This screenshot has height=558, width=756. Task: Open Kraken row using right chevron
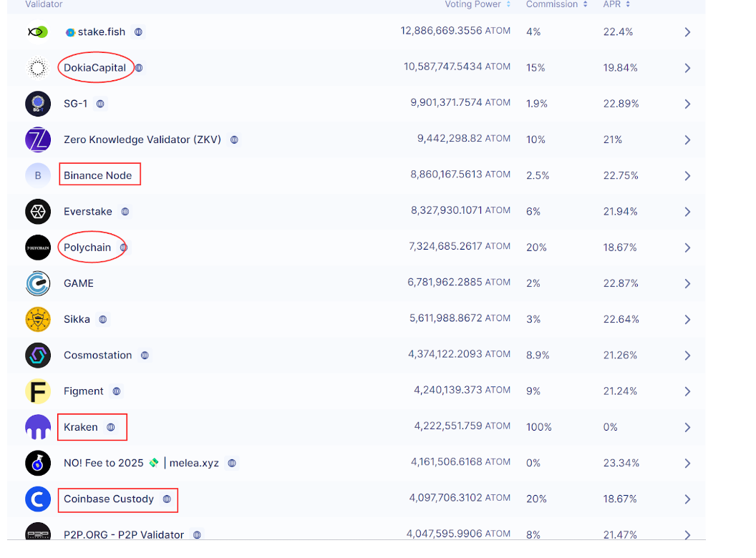tap(687, 428)
